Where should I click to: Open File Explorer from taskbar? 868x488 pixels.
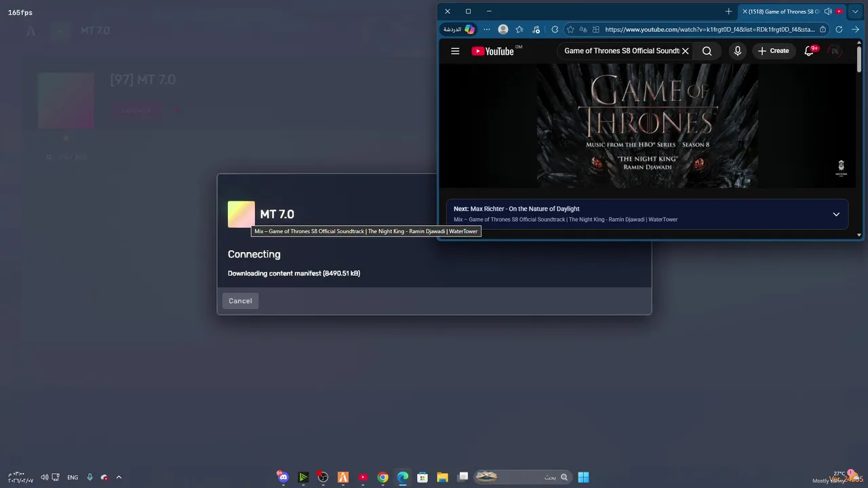(x=442, y=477)
